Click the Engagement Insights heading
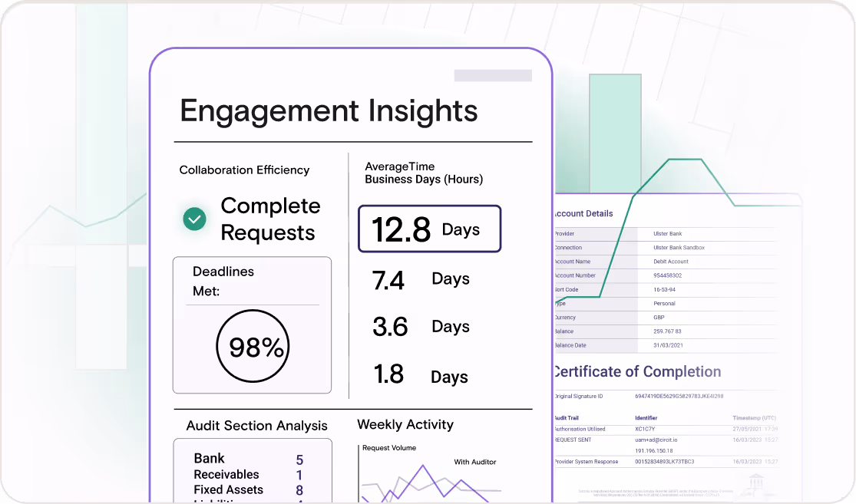Screen dimensions: 856x504 tap(329, 110)
